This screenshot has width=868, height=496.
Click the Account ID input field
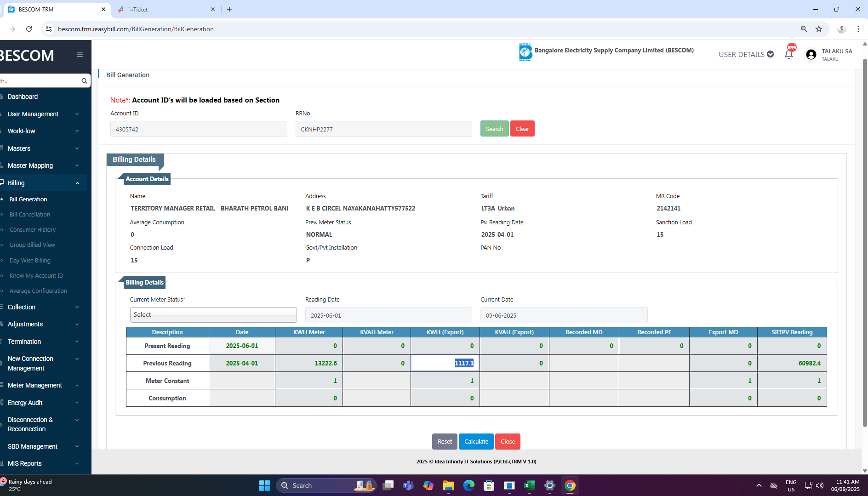[199, 129]
